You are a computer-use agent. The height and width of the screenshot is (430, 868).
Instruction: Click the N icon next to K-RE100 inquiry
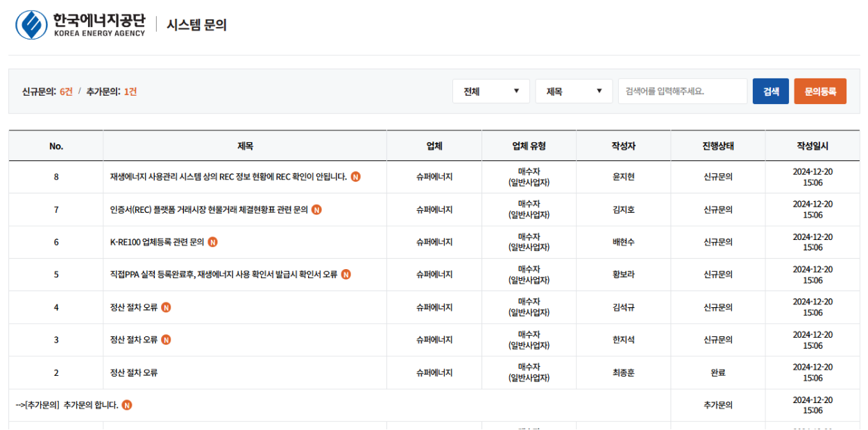pos(213,242)
